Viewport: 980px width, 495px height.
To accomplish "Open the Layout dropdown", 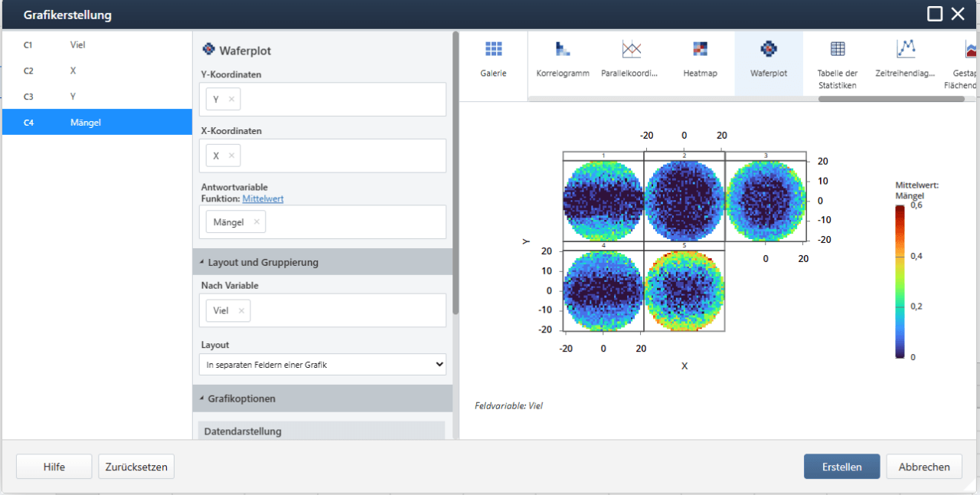I will click(x=322, y=364).
